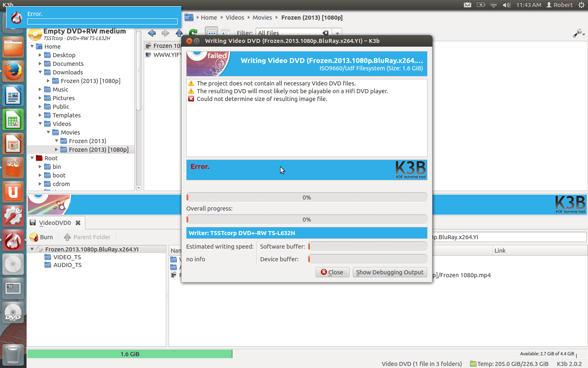The width and height of the screenshot is (588, 368).
Task: Collapse the Movies folder in tree
Action: click(48, 132)
